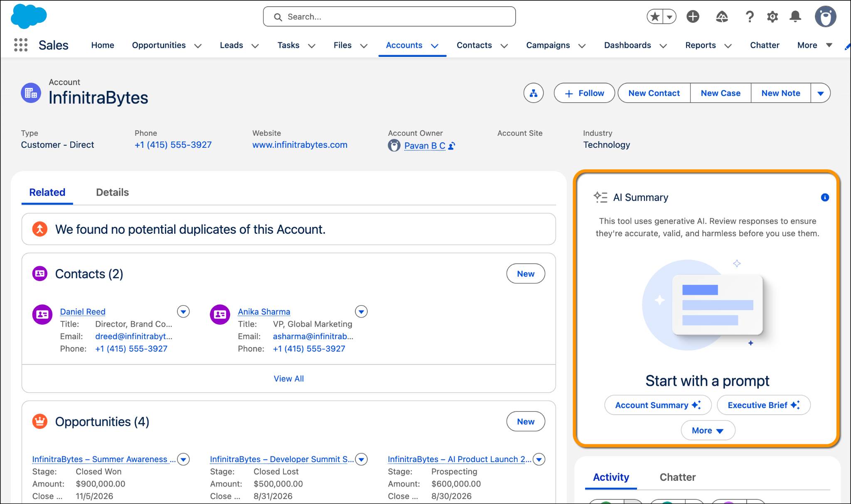The height and width of the screenshot is (504, 851).
Task: Click New in the Contacts list
Action: [526, 274]
